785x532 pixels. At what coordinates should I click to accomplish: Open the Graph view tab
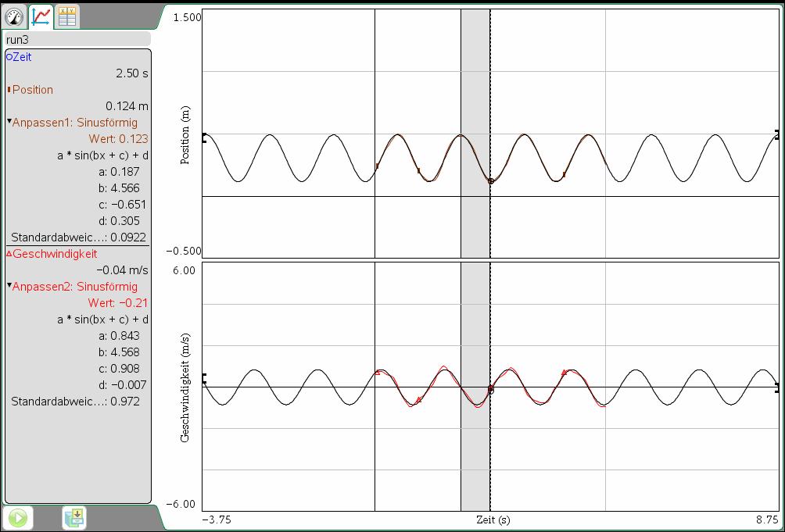coord(41,16)
